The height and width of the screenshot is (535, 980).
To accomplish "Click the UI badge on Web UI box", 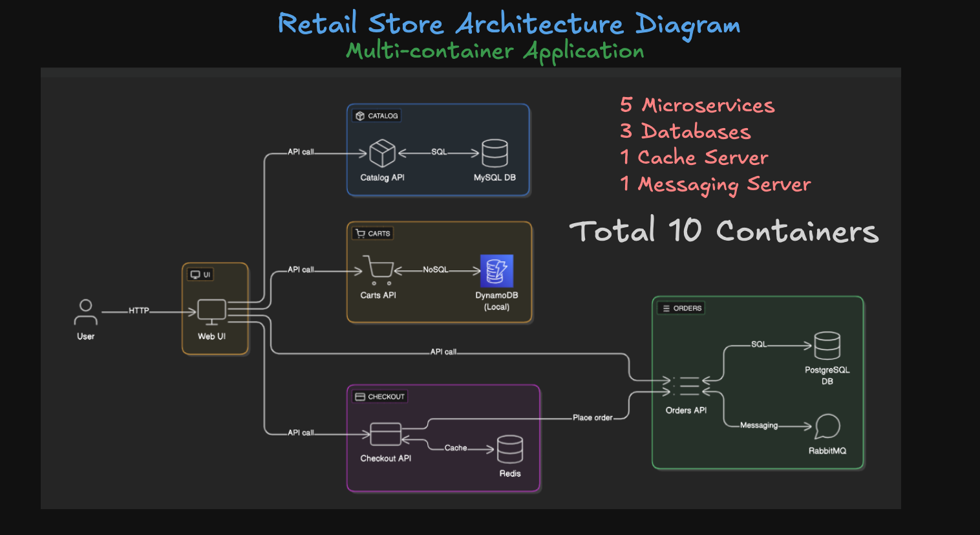I will [x=200, y=274].
